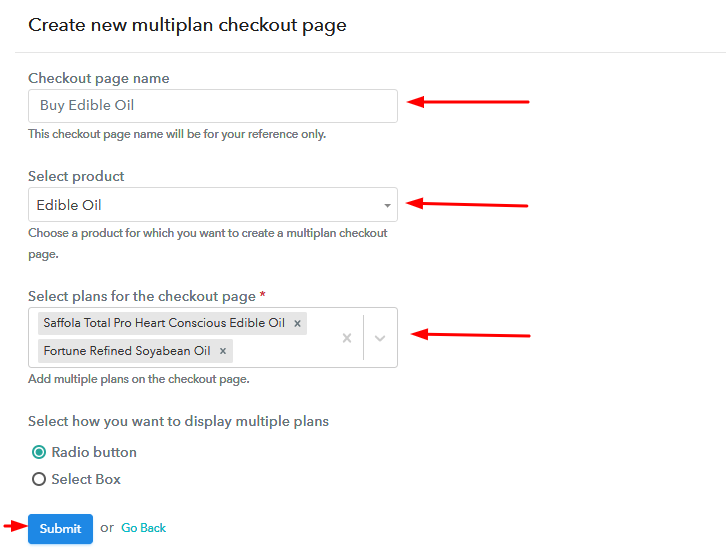726x553 pixels.
Task: Open the Edible Oil product combo box
Action: pos(213,205)
